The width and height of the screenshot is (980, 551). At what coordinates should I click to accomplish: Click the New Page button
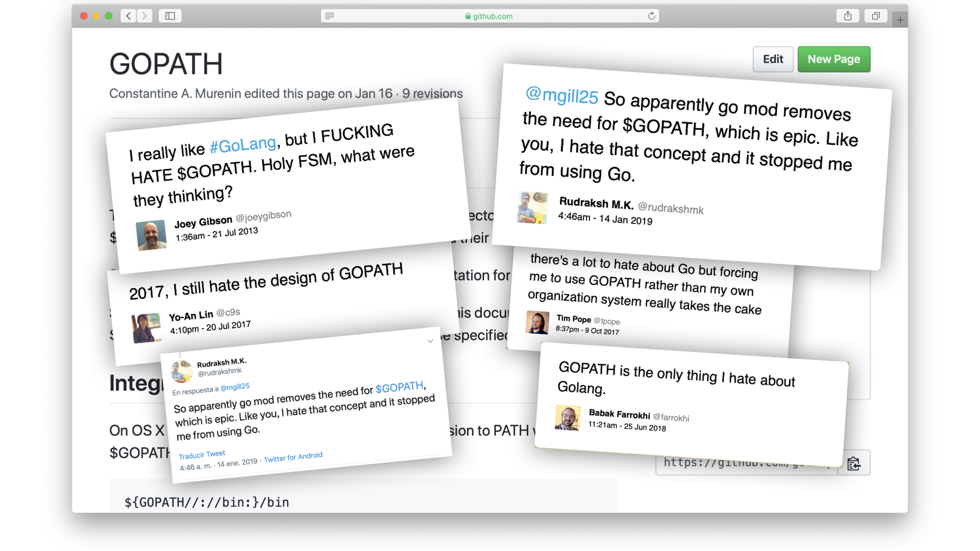click(834, 59)
